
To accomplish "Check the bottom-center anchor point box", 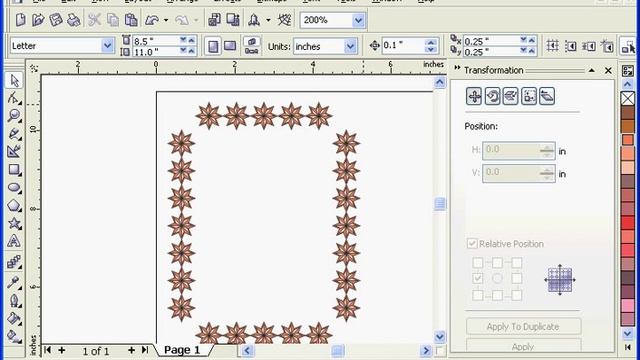I will 497,295.
